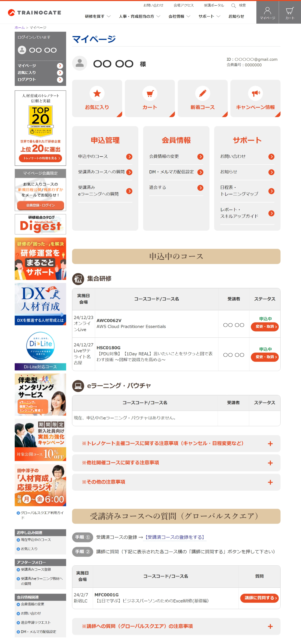Click arrow icon next to 会員情報の変更
Viewport: 301px width, 644px height.
200,157
